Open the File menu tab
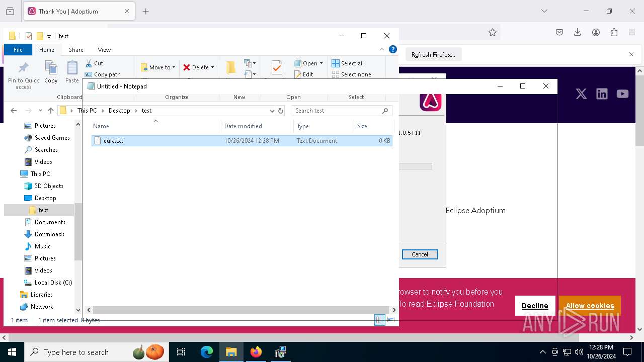Image resolution: width=644 pixels, height=362 pixels. [18, 50]
